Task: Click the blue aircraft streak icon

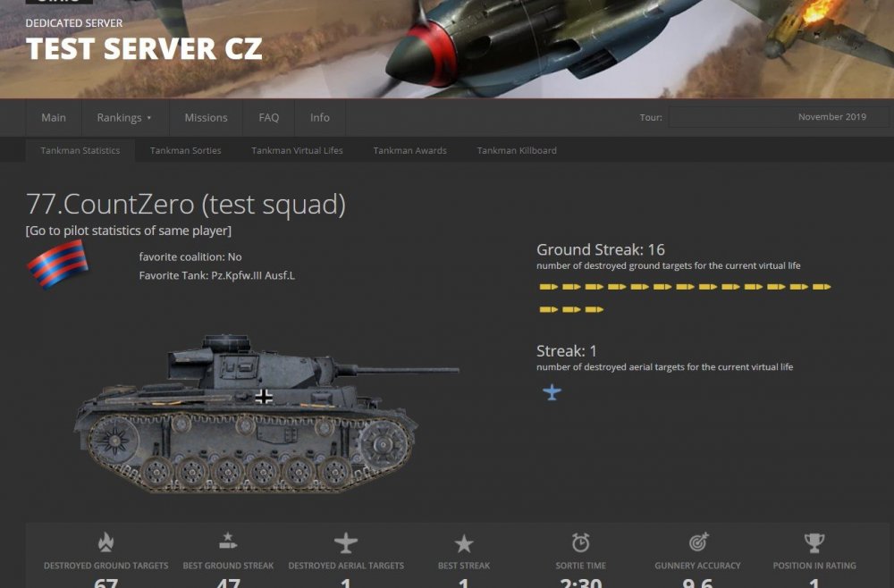Action: tap(552, 392)
